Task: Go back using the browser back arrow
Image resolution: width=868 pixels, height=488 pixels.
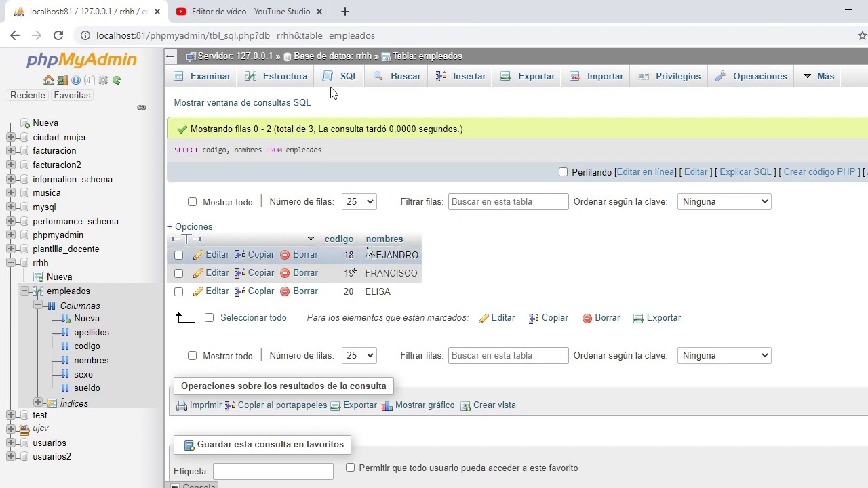Action: tap(15, 35)
